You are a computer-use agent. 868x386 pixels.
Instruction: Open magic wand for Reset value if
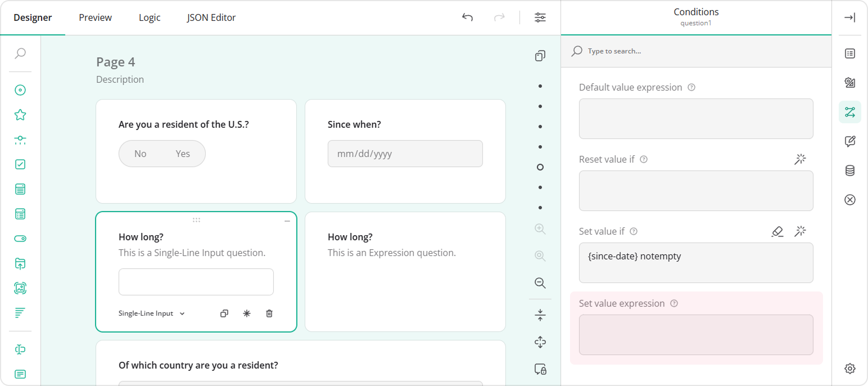[x=800, y=159]
